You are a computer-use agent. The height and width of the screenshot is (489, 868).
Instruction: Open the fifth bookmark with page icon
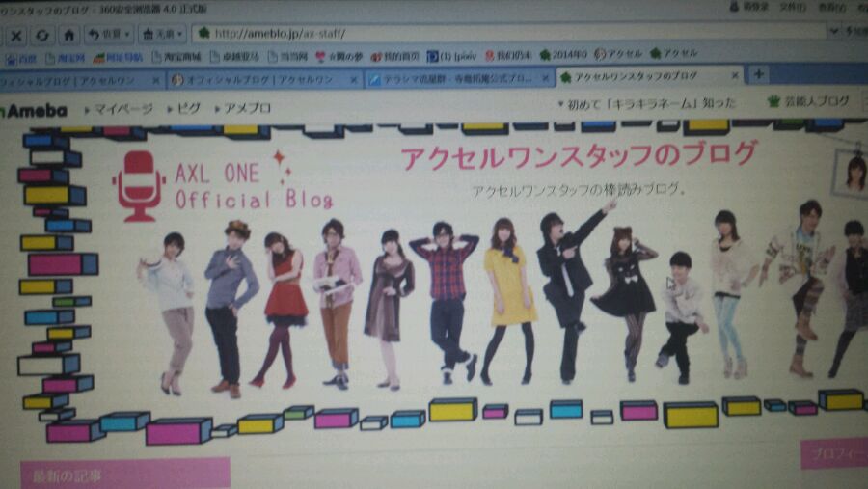point(234,57)
